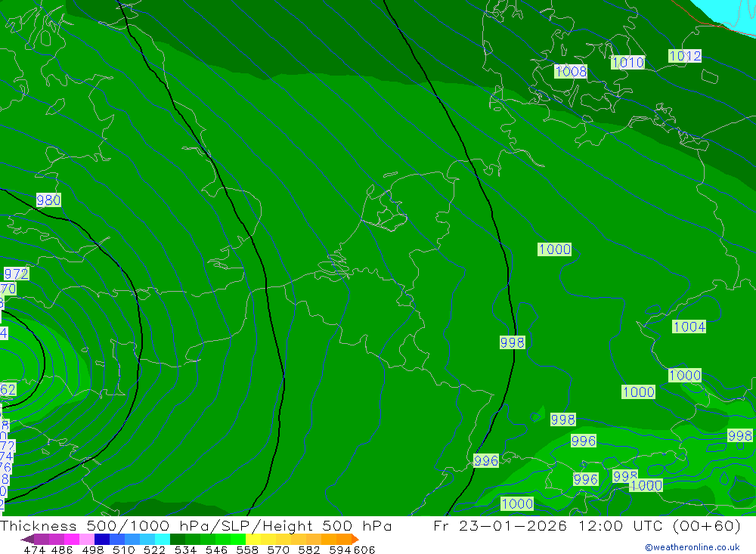Pick the darkest green legend swatch above 534
The width and height of the screenshot is (756, 554).
coord(178,539)
